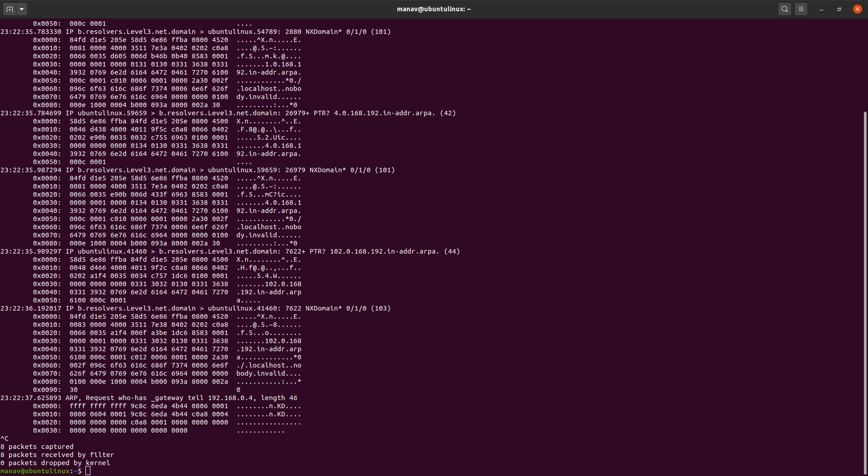Click the ARP Request who-has _gateway line
Screen dimensions: 868x476
pyautogui.click(x=149, y=398)
